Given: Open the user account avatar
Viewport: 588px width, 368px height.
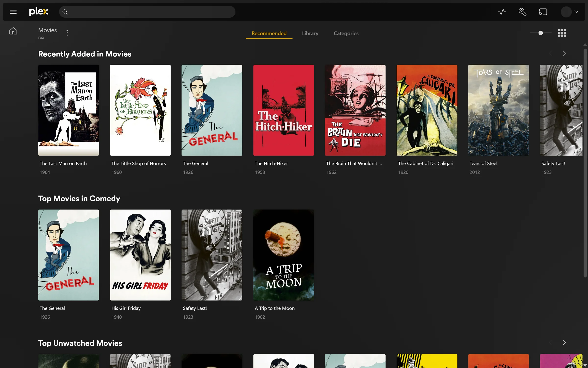Looking at the screenshot, I should click(566, 12).
